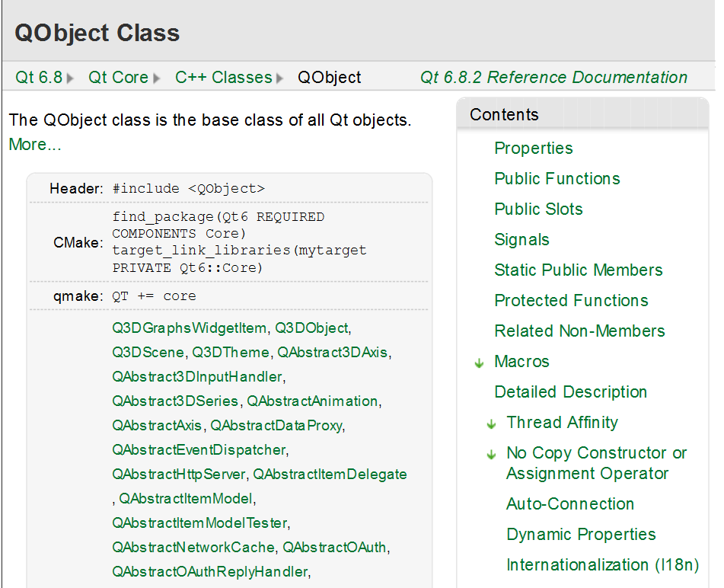Open the QAbstractAxis link
Image resolution: width=724 pixels, height=588 pixels.
tap(157, 426)
